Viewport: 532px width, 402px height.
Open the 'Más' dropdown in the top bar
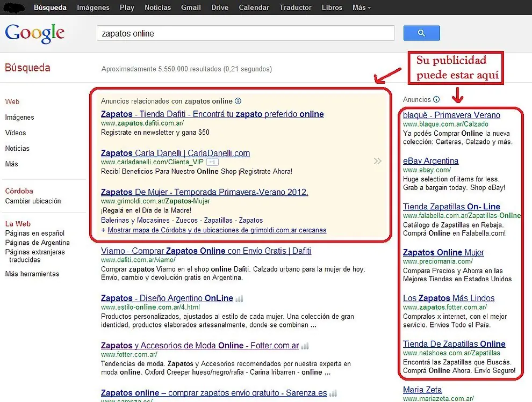click(361, 8)
